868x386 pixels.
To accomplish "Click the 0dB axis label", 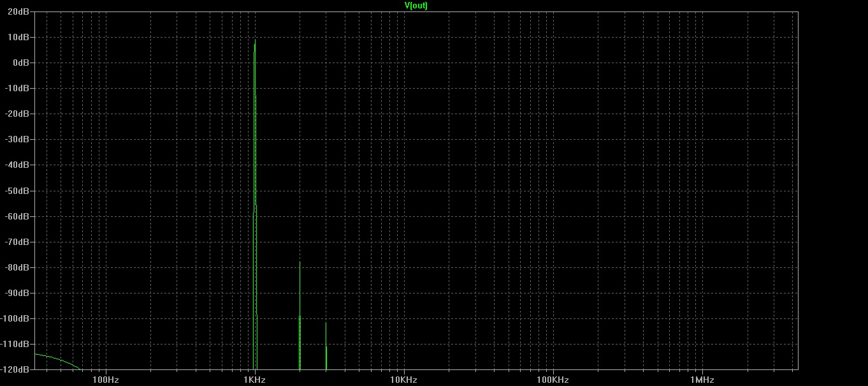I will coord(22,63).
